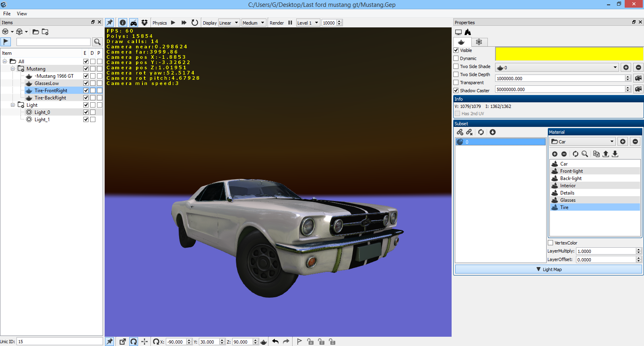The image size is (644, 346).
Task: Click the upload arrow icon in the Material toolbar
Action: (606, 154)
